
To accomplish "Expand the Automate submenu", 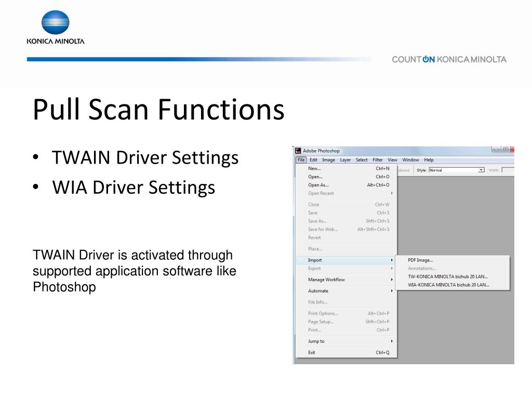I will pyautogui.click(x=347, y=291).
